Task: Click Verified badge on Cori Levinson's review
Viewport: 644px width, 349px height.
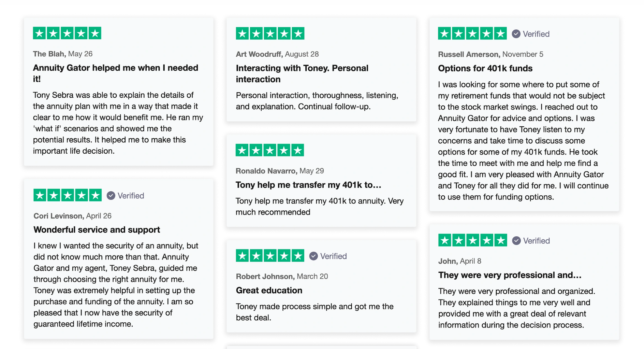Action: pos(126,196)
